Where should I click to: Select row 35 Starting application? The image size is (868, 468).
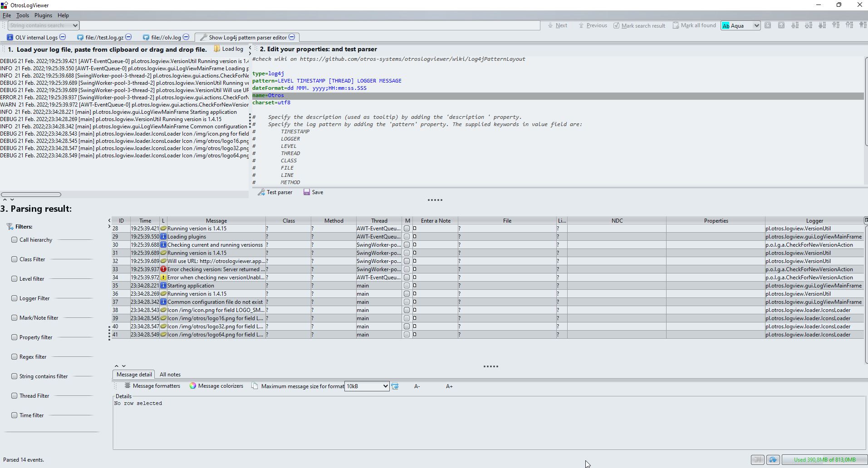point(488,286)
